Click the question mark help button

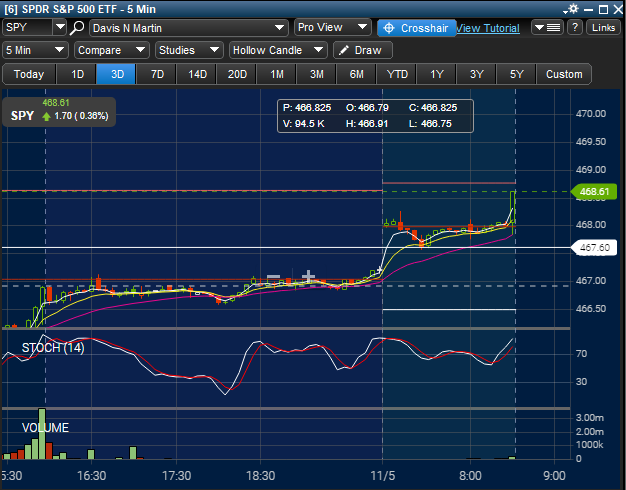click(x=575, y=28)
